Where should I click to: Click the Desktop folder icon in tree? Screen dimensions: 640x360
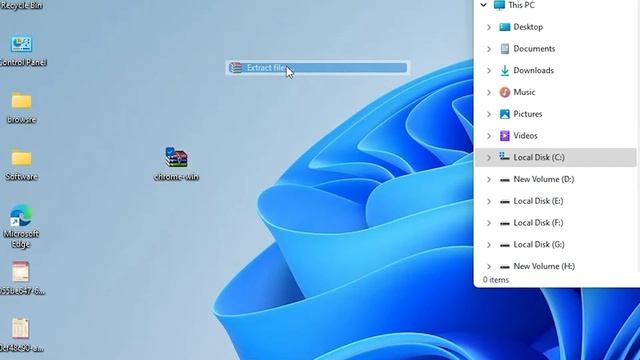tap(504, 27)
